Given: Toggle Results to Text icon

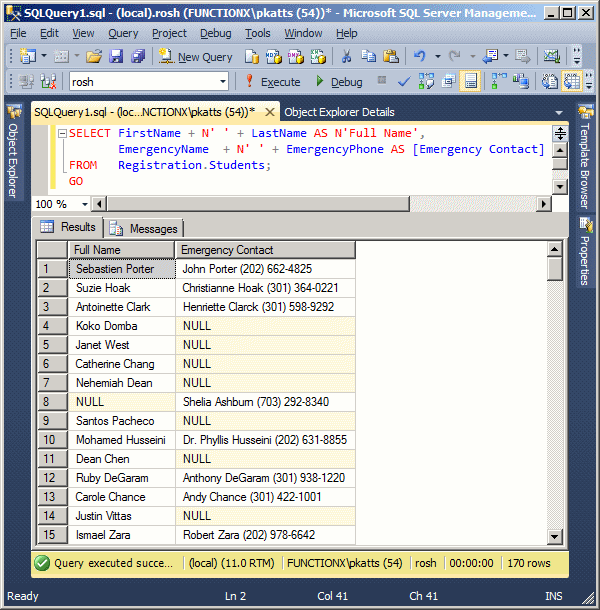Looking at the screenshot, I should tap(549, 82).
